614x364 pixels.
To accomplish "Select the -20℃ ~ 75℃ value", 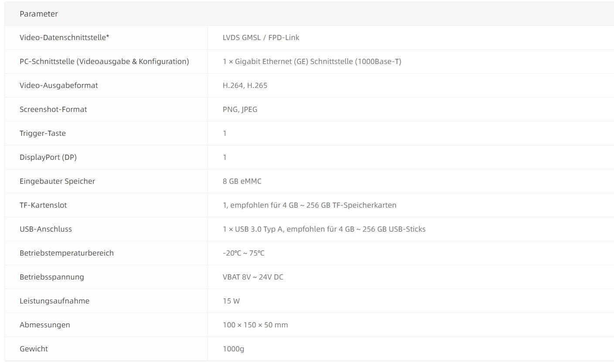I will click(243, 253).
